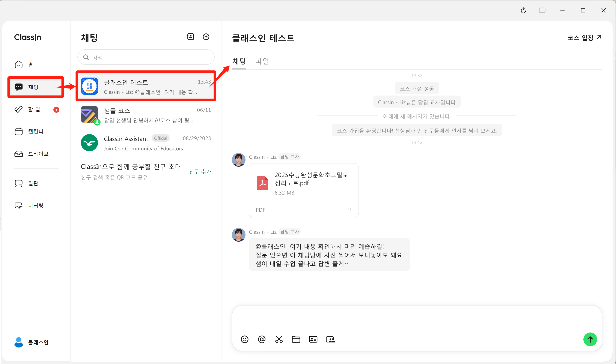Click the 친구 추가 add friend link

pos(200,171)
